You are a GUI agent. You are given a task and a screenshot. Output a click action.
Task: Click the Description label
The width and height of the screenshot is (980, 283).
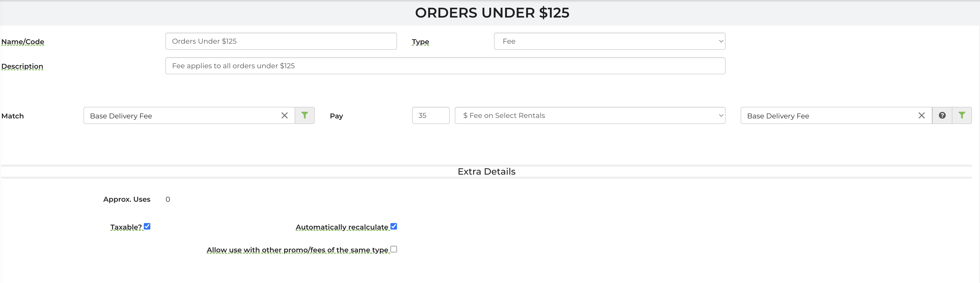click(x=22, y=66)
